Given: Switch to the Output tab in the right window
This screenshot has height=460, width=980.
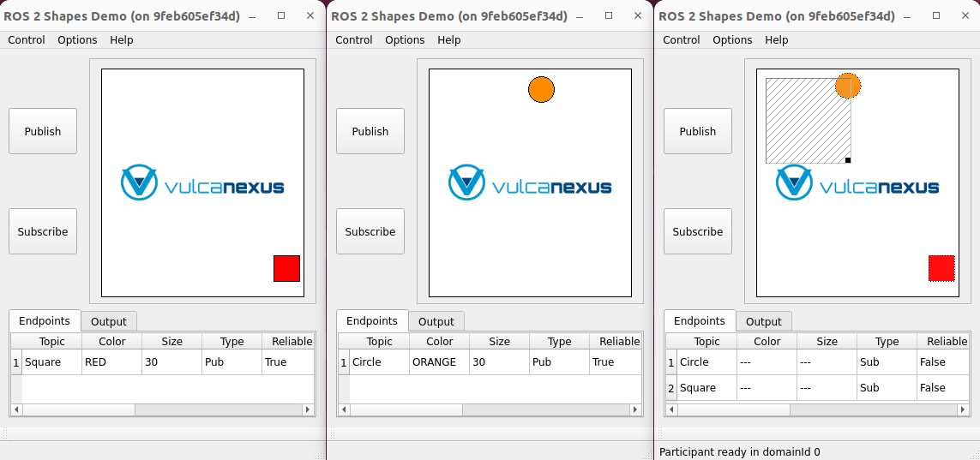Looking at the screenshot, I should [763, 321].
